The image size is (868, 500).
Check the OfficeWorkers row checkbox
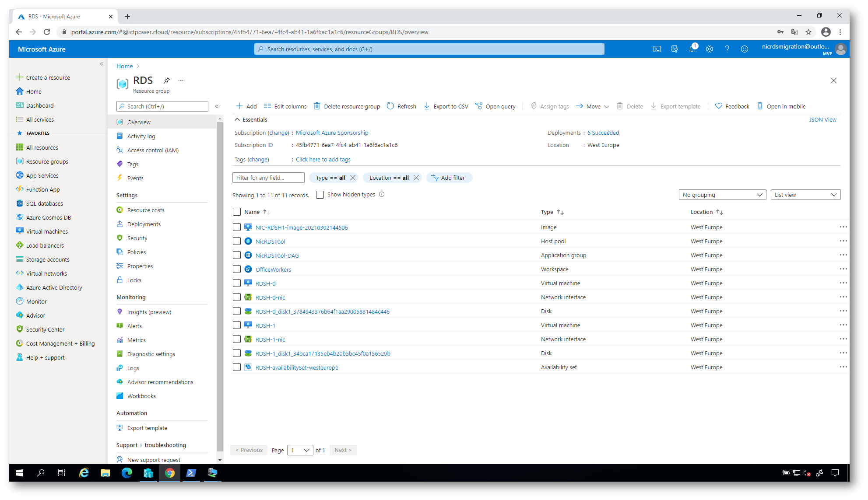tap(237, 269)
